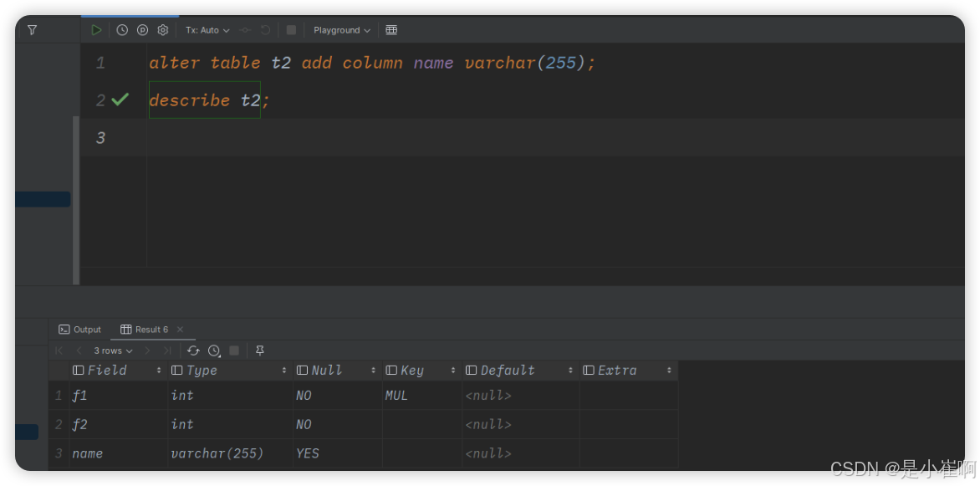Click the rollback arrow icon
Image resolution: width=980 pixels, height=486 pixels.
coord(266,30)
